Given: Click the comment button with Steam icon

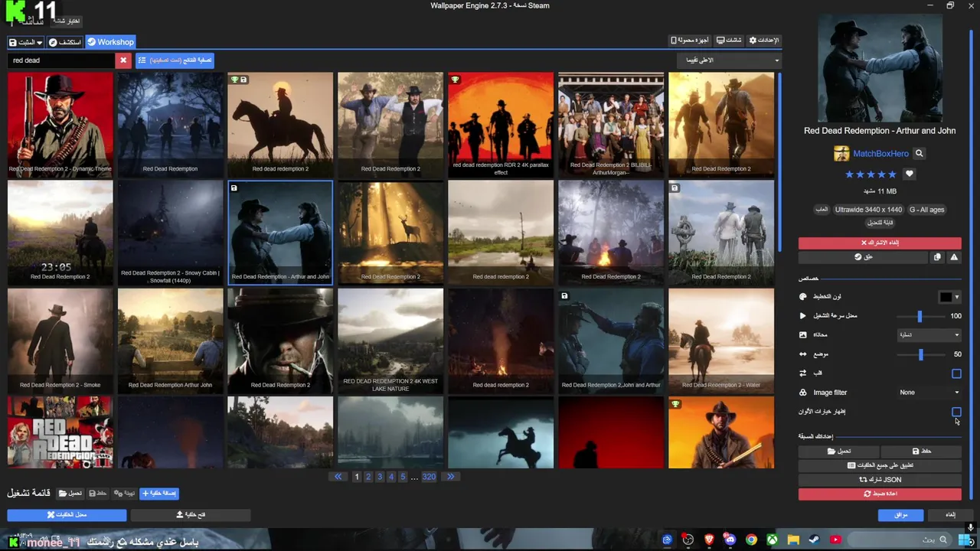Looking at the screenshot, I should 864,257.
